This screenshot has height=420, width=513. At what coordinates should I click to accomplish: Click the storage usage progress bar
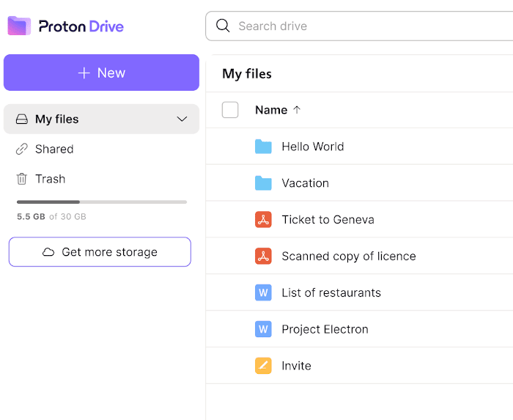(102, 202)
